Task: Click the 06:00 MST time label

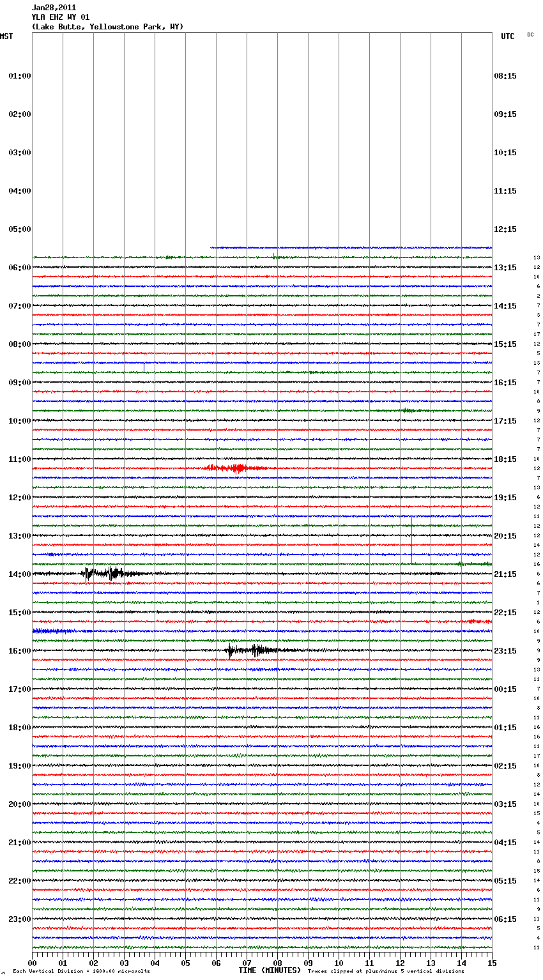Action: click(20, 268)
